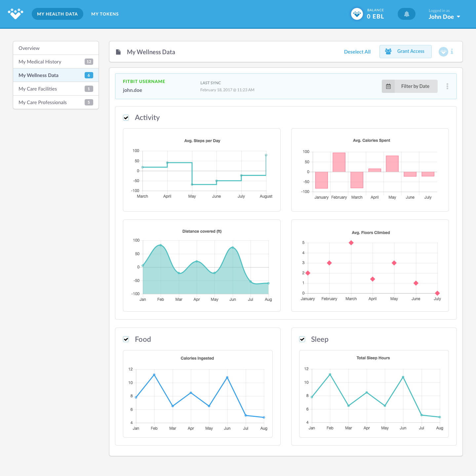The image size is (476, 476).
Task: Click the info icon in the panel header
Action: 452,52
